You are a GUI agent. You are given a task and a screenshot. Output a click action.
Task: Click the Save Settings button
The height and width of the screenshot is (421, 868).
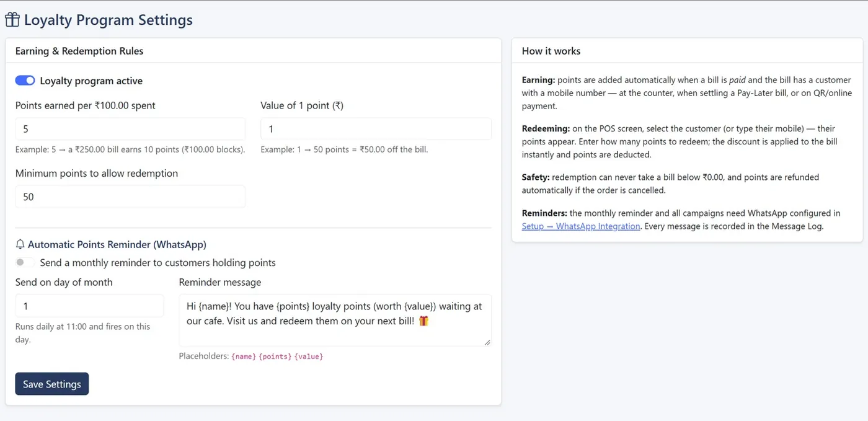click(x=52, y=384)
